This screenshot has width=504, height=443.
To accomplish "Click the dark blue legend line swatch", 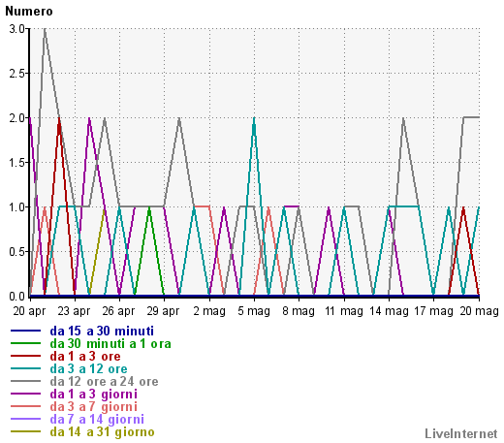I will point(25,331).
